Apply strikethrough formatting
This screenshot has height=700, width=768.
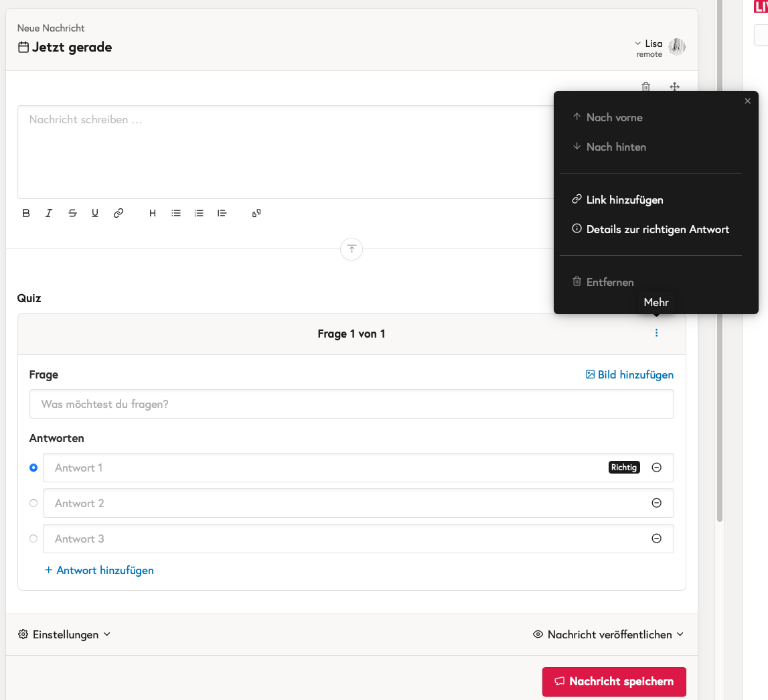72,213
